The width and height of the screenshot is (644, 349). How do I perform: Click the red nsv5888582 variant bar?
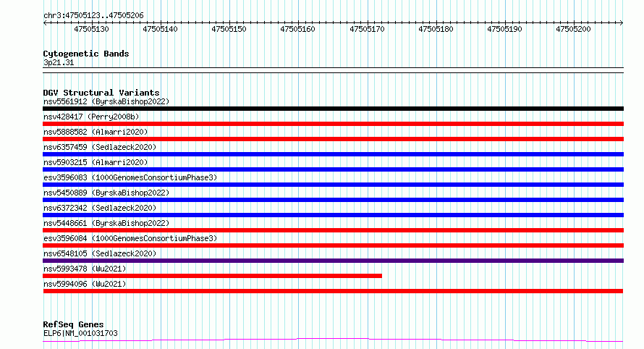click(x=333, y=139)
